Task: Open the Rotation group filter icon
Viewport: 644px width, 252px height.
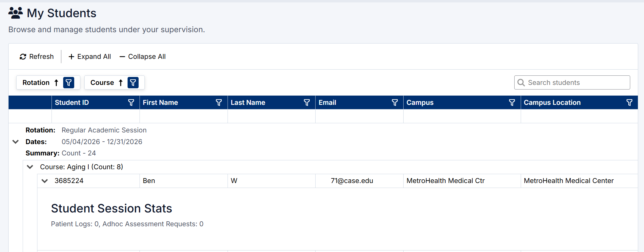Action: [x=69, y=82]
